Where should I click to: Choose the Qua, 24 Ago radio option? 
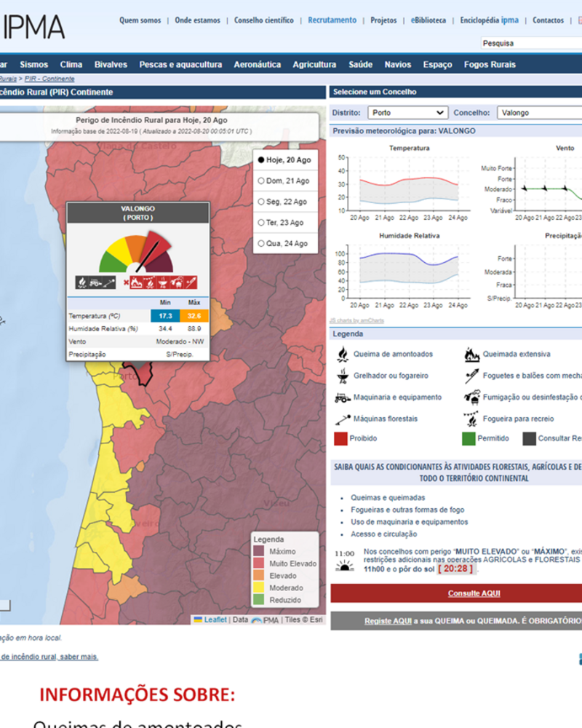coord(261,244)
